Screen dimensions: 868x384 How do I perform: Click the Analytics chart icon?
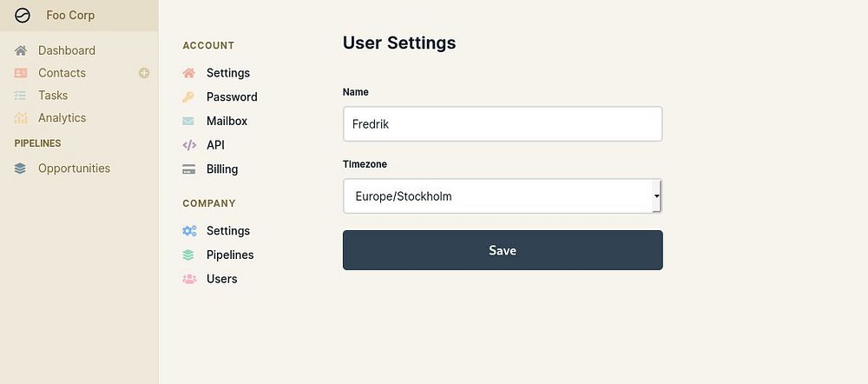pyautogui.click(x=21, y=118)
